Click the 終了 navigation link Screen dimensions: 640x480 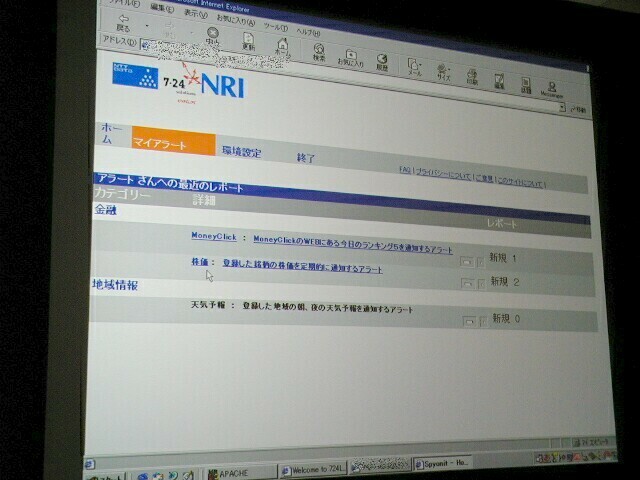(x=306, y=158)
